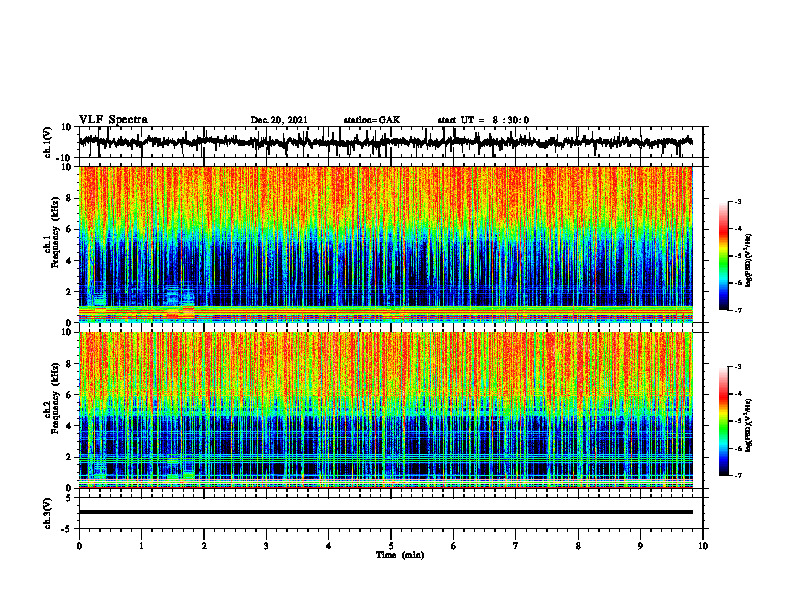Click the ch.2 frequency axis "6" tick label
The image size is (792, 612).
69,395
